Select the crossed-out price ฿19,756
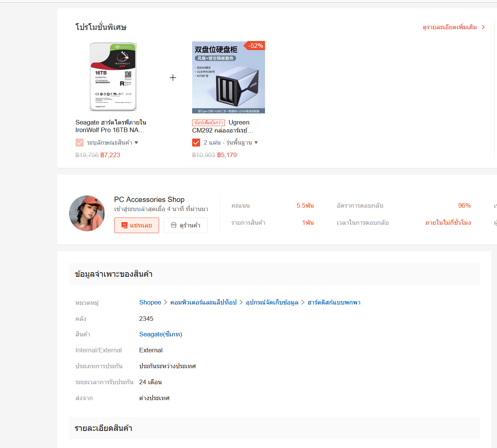This screenshot has width=497, height=448. tap(87, 155)
